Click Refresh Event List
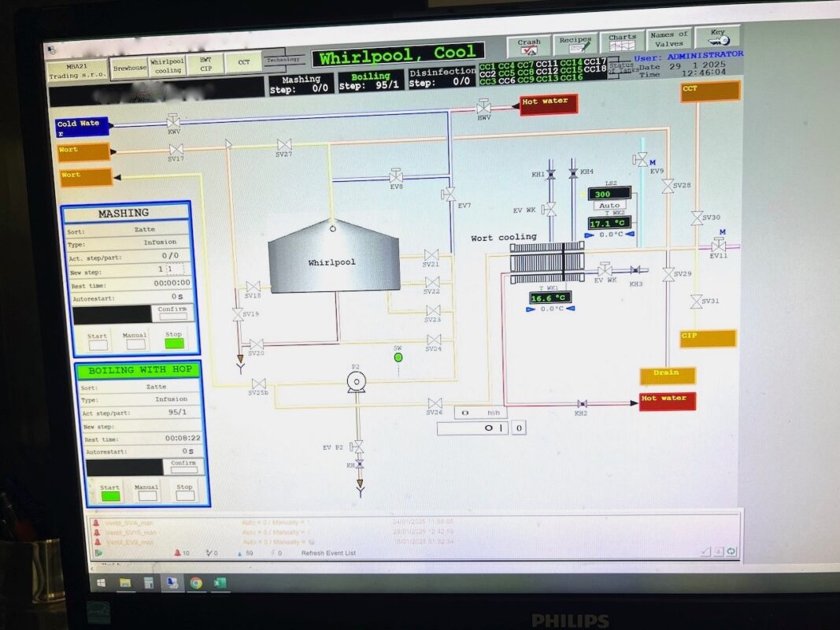 pos(328,553)
